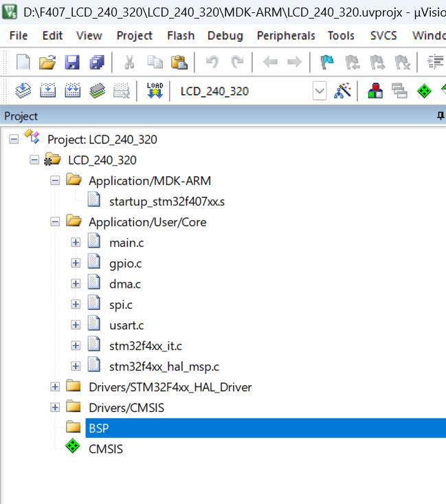446x504 pixels.
Task: Select dma.c file name
Action: pyautogui.click(x=124, y=284)
